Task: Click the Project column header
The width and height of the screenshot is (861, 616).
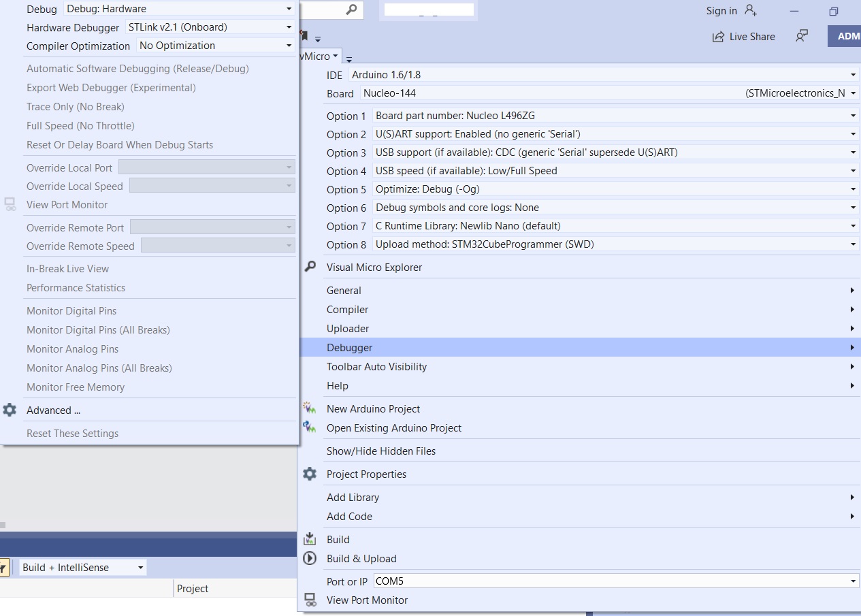Action: tap(193, 588)
